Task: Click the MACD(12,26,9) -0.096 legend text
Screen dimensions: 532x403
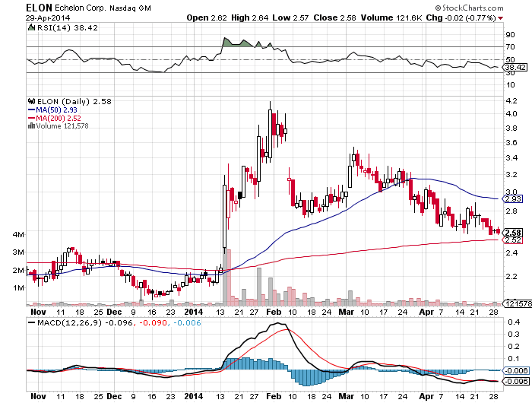Action: 85,322
